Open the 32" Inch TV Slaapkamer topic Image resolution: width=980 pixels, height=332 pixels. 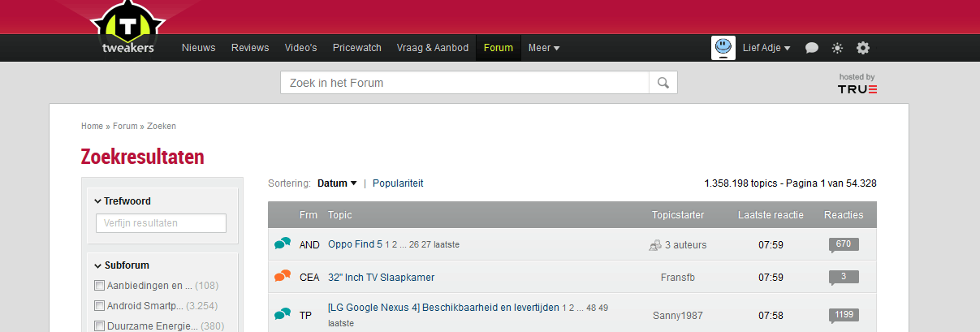[381, 278]
